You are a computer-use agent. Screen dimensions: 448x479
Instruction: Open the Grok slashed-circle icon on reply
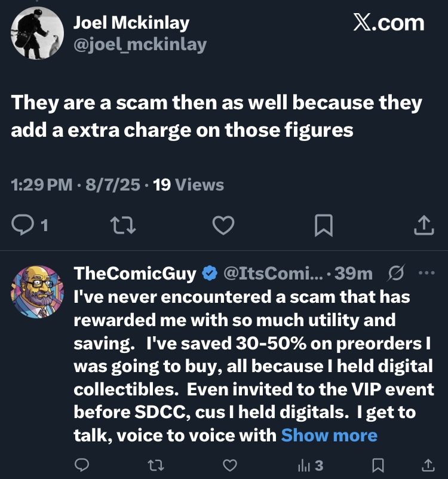396,272
